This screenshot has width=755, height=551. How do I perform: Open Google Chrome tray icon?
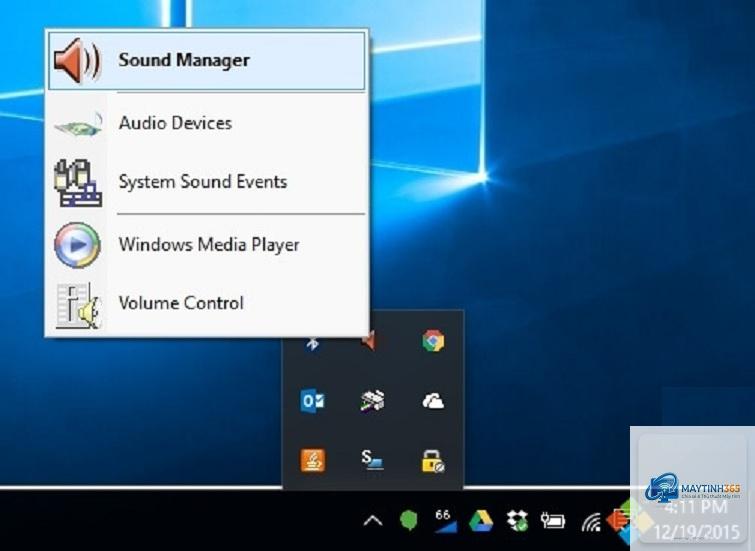tap(433, 341)
